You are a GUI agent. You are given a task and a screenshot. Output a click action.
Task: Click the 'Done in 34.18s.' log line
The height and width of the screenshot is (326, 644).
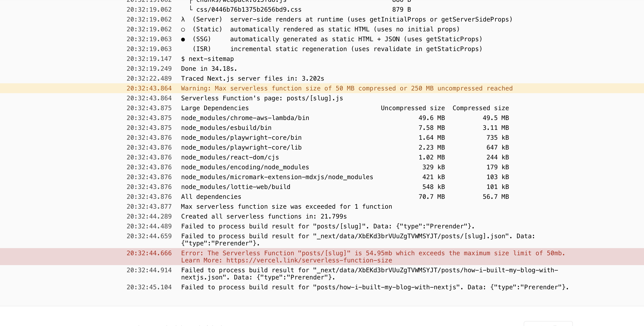click(209, 69)
